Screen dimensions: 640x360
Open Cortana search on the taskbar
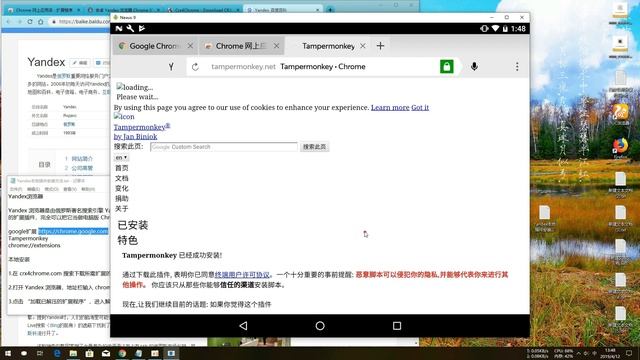coord(24,353)
